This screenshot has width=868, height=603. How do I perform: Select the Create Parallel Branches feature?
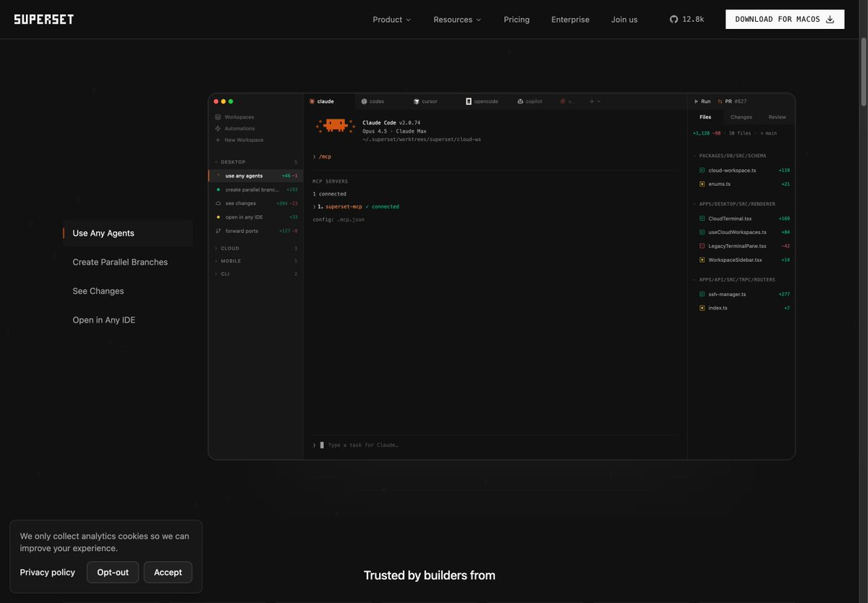[x=120, y=262]
